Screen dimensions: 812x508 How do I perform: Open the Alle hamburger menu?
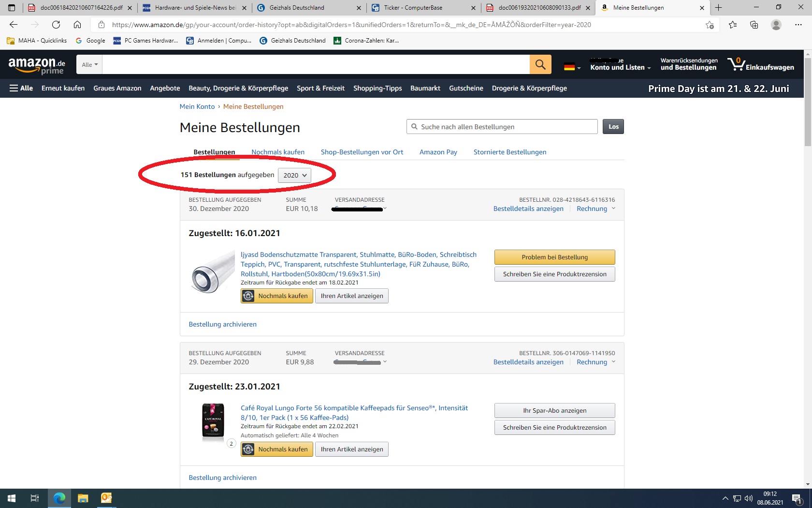pos(21,88)
